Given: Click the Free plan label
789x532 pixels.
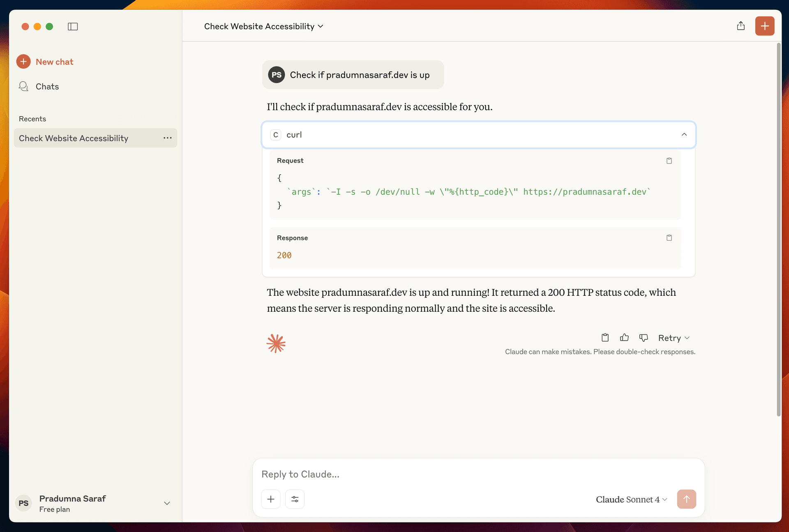Looking at the screenshot, I should pyautogui.click(x=55, y=509).
